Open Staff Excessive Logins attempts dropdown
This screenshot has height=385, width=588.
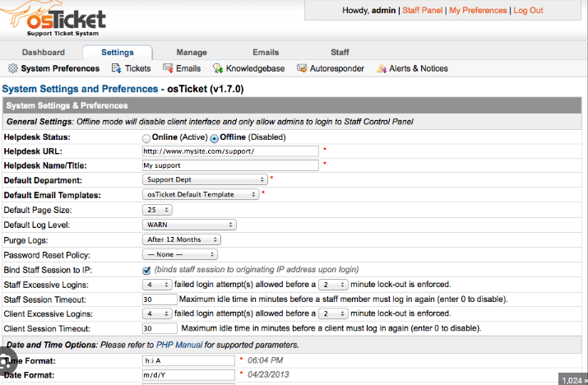click(x=157, y=285)
